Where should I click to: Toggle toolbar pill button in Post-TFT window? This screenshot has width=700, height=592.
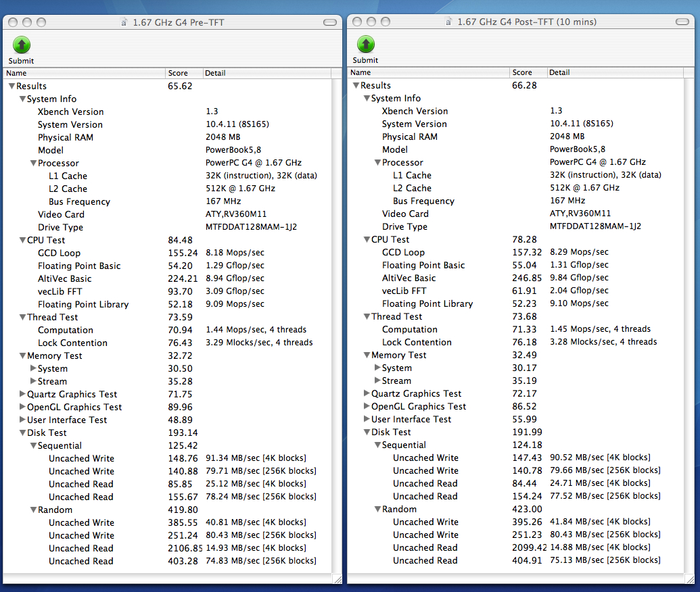[682, 22]
